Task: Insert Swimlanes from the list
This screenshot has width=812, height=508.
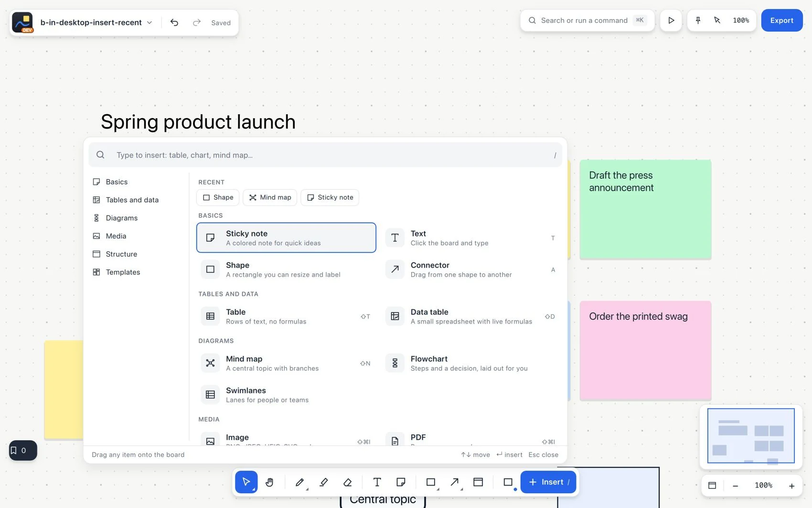Action: pos(286,395)
